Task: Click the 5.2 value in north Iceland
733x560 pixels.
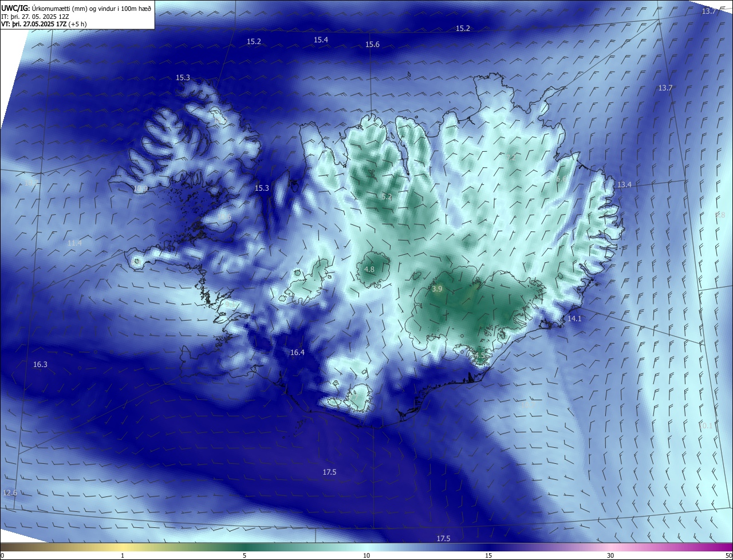Action: (387, 196)
